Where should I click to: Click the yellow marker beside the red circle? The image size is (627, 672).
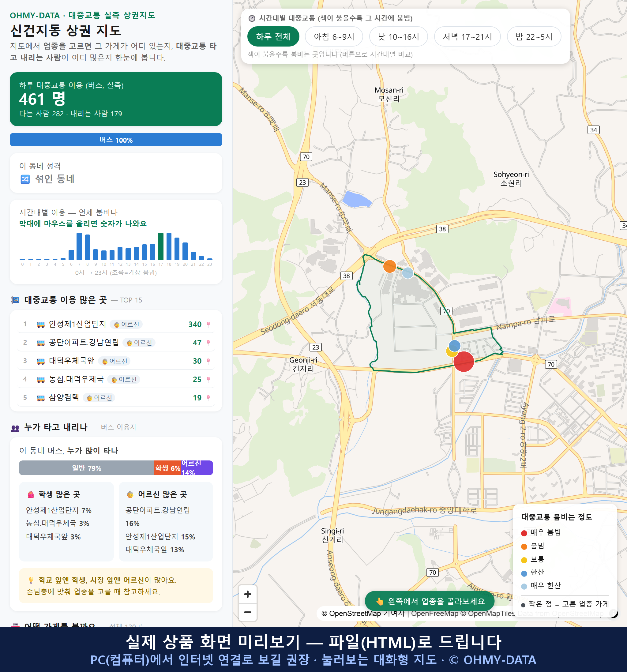point(451,352)
